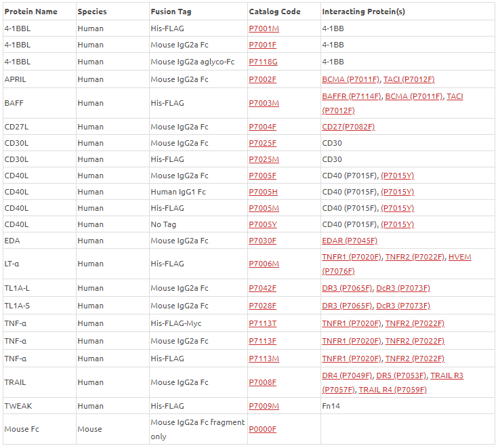Image resolution: width=498 pixels, height=448 pixels.
Task: Open catalog code P7025M
Action: [x=264, y=159]
